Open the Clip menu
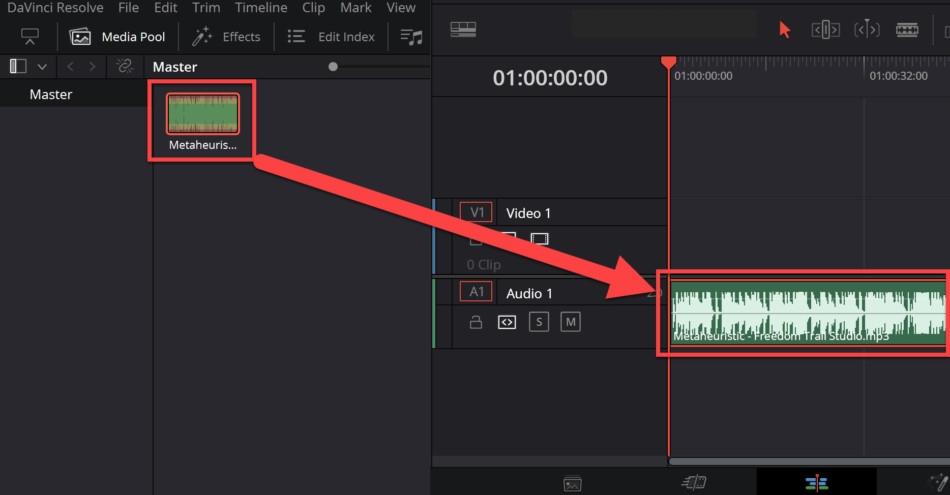950x495 pixels. 313,8
